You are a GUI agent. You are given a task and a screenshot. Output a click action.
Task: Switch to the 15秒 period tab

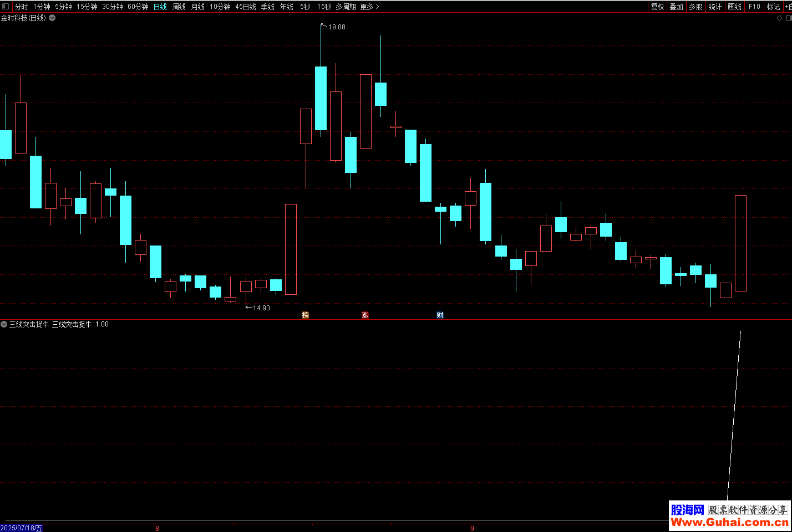tap(324, 7)
